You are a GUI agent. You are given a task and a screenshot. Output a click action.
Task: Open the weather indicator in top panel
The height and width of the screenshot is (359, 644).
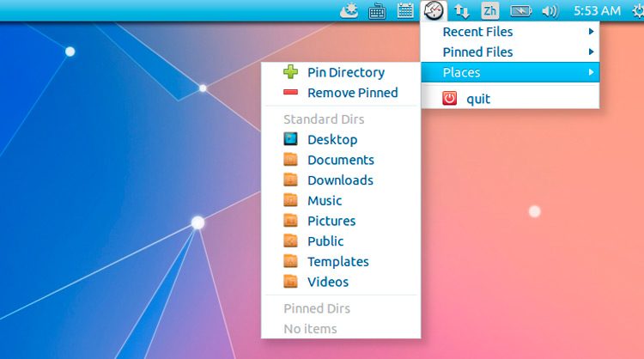[x=349, y=11]
